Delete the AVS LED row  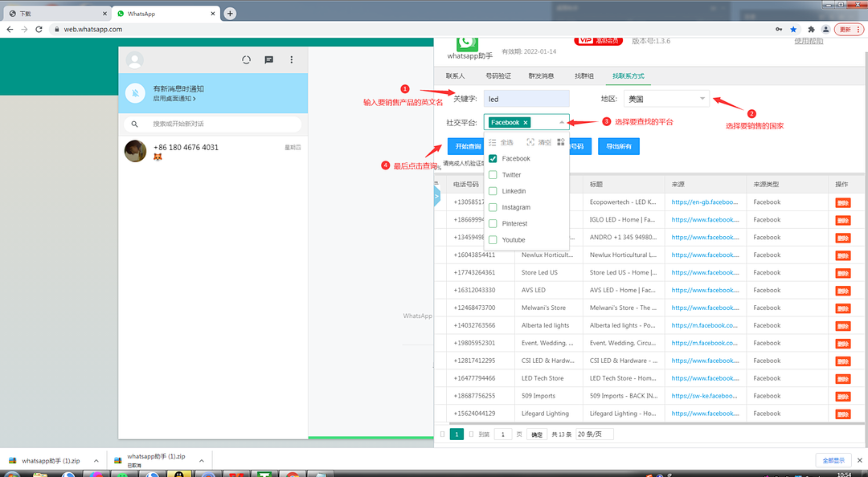point(842,291)
